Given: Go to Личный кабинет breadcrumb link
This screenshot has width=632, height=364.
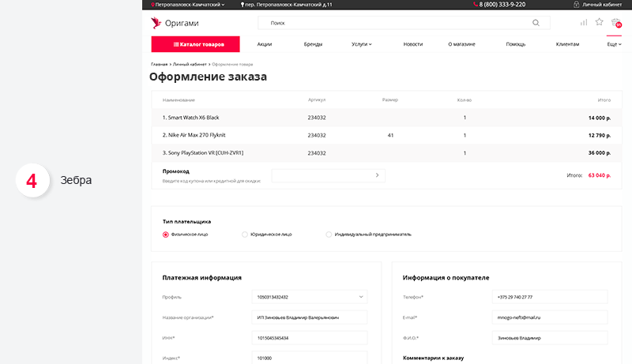Looking at the screenshot, I should click(190, 65).
